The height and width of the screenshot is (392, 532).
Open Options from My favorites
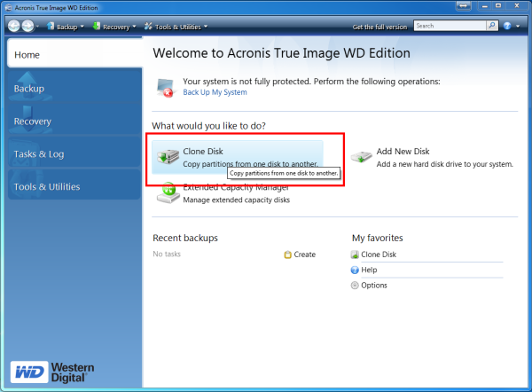coord(373,286)
